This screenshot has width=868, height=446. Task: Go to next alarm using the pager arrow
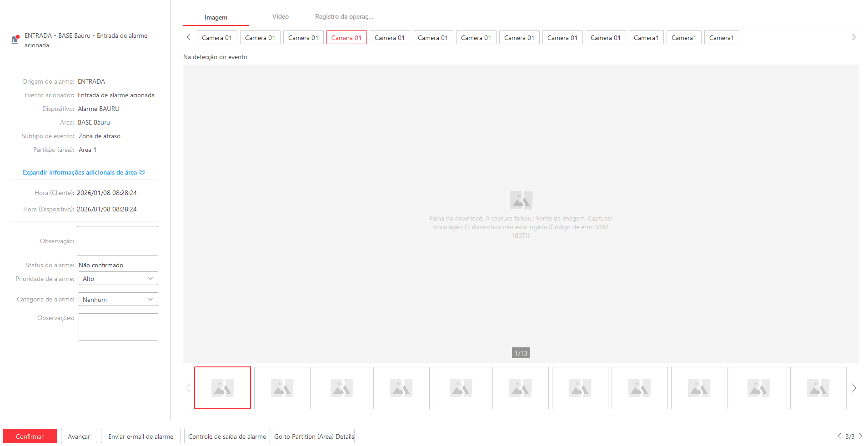tap(860, 436)
